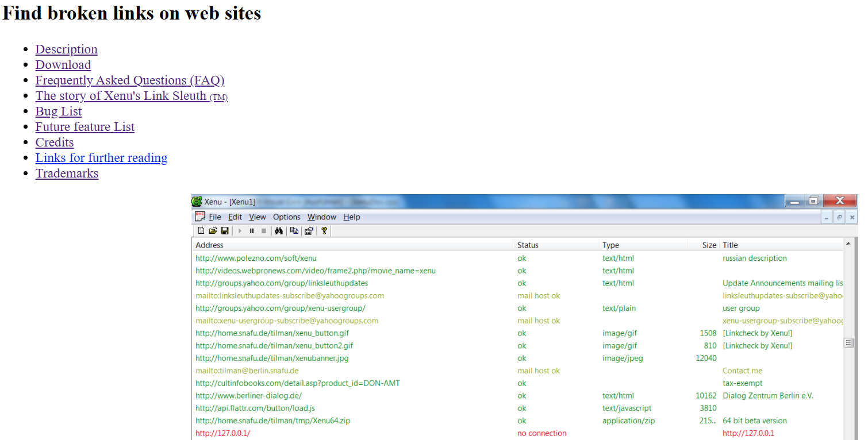The height and width of the screenshot is (440, 868).
Task: Sort by the Title column header
Action: (x=781, y=245)
